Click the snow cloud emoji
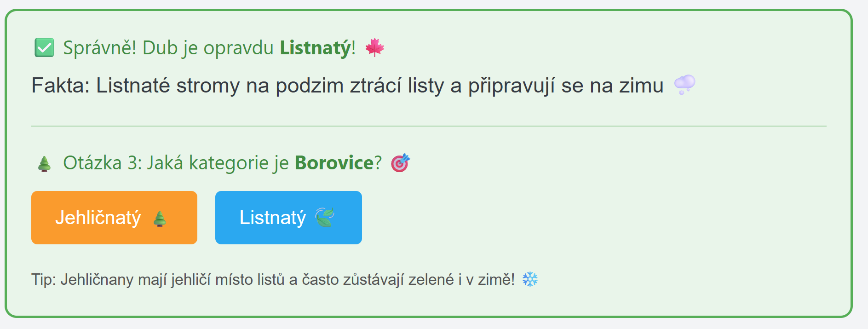This screenshot has height=329, width=868. point(684,85)
